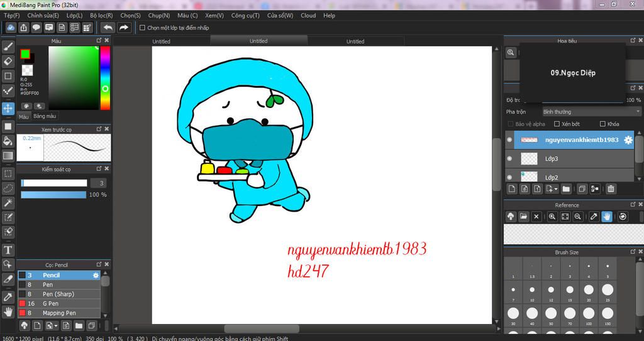644x341 pixels.
Task: Select the Eraser tool
Action: pyautogui.click(x=8, y=61)
